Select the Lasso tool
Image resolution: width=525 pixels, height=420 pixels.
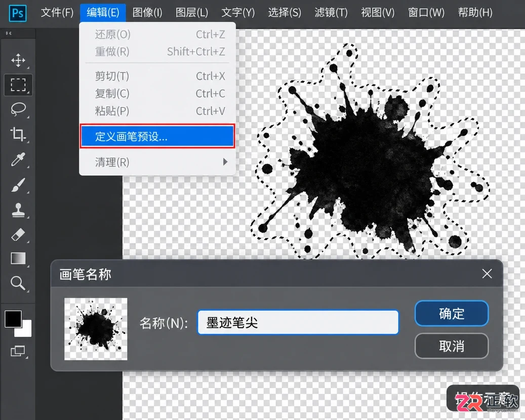tap(18, 109)
